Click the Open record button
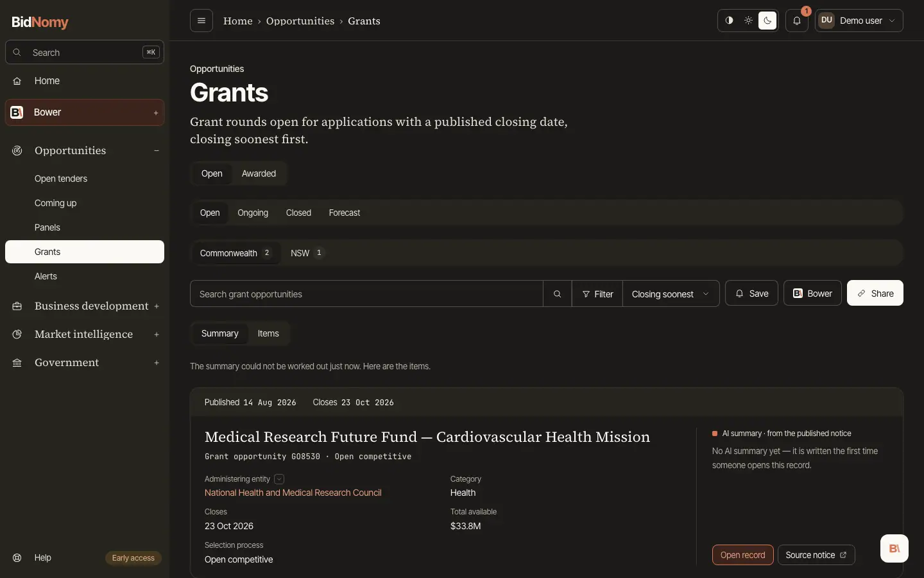This screenshot has height=578, width=924. pos(743,555)
